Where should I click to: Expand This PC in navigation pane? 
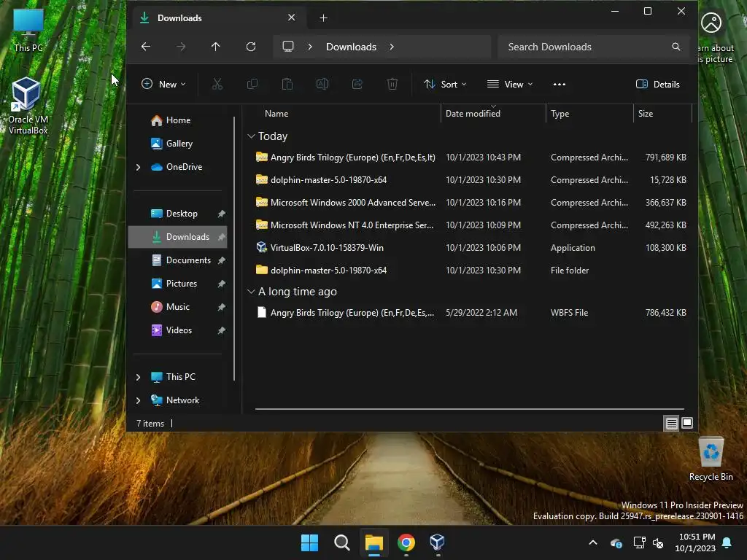click(x=138, y=377)
